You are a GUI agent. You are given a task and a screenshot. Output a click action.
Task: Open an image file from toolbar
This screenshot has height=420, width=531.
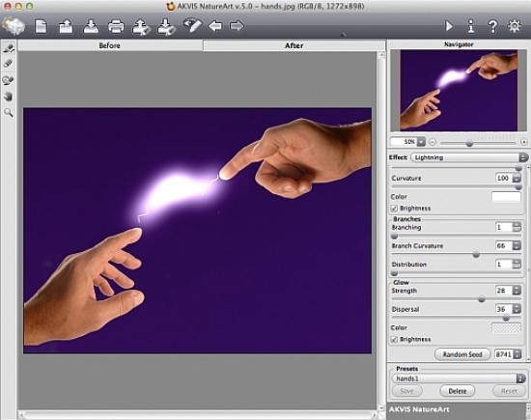click(66, 26)
